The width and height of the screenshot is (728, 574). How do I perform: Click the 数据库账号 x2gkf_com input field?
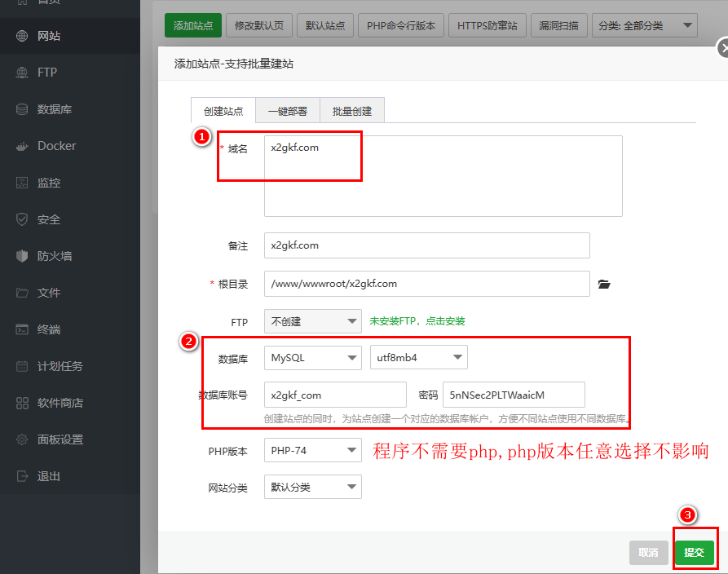point(335,395)
